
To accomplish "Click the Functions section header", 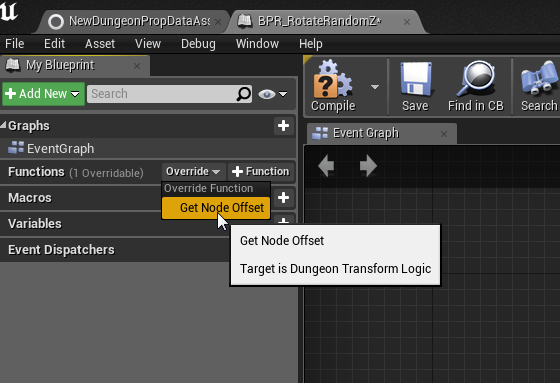I will (x=36, y=172).
